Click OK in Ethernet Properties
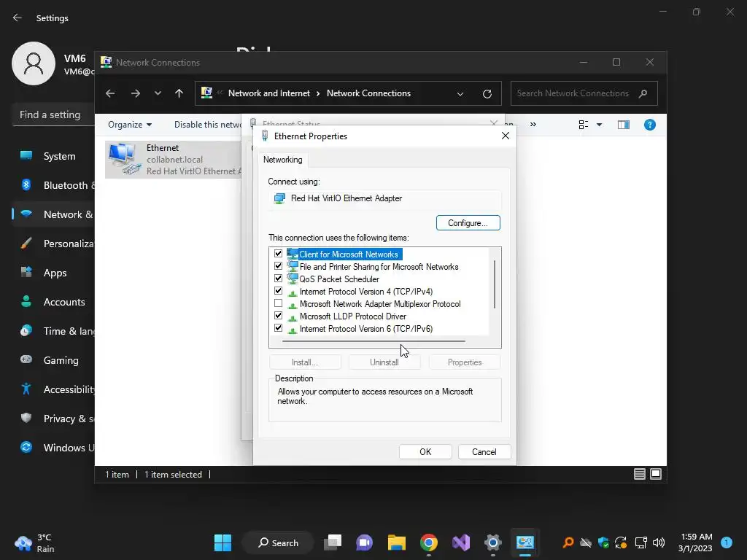 (425, 452)
